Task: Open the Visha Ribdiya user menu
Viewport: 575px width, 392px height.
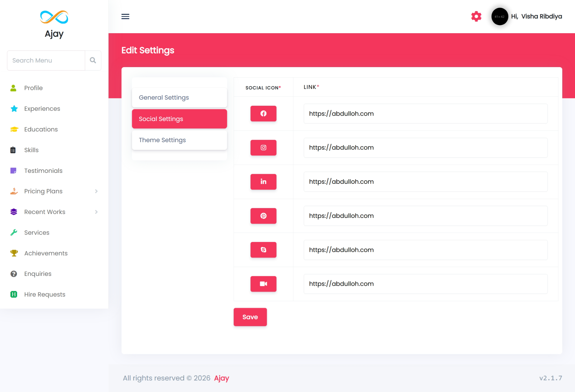Action: click(x=536, y=16)
